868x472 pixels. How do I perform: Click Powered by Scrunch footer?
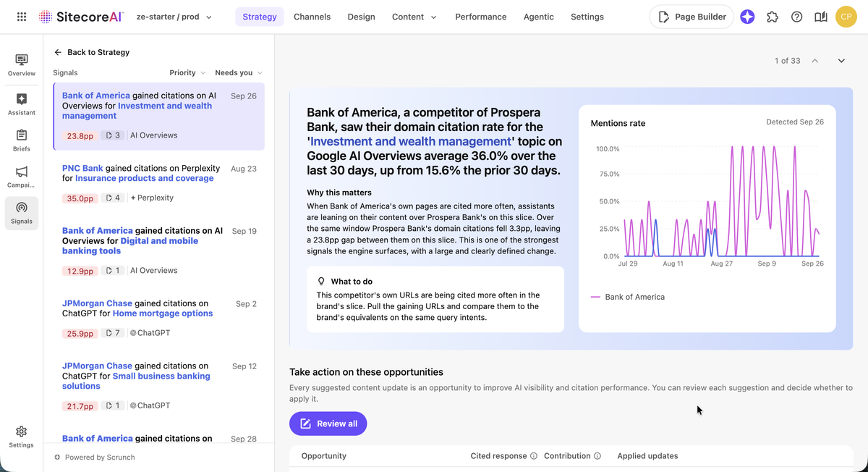[94, 458]
